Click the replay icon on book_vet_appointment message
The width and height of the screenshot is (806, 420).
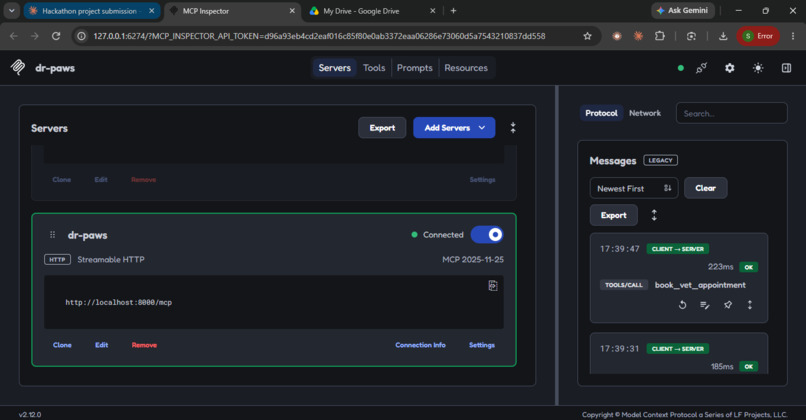(x=682, y=305)
